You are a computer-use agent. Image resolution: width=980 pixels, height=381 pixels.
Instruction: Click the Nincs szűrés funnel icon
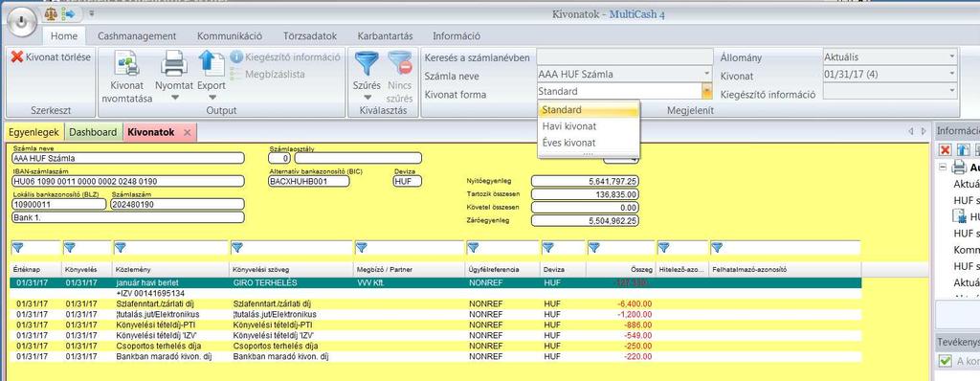[400, 64]
